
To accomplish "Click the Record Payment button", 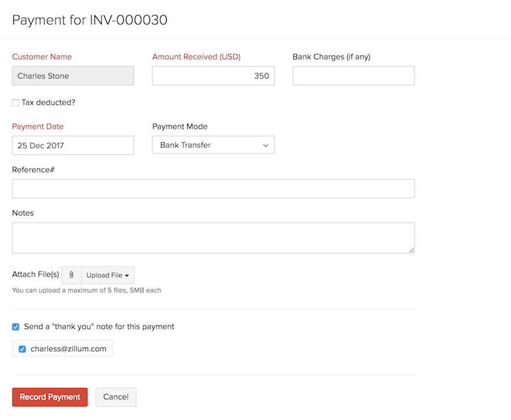I will click(49, 396).
